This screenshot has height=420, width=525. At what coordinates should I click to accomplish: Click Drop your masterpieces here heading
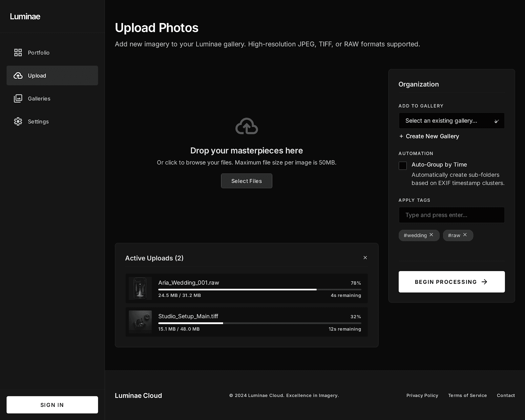click(246, 151)
